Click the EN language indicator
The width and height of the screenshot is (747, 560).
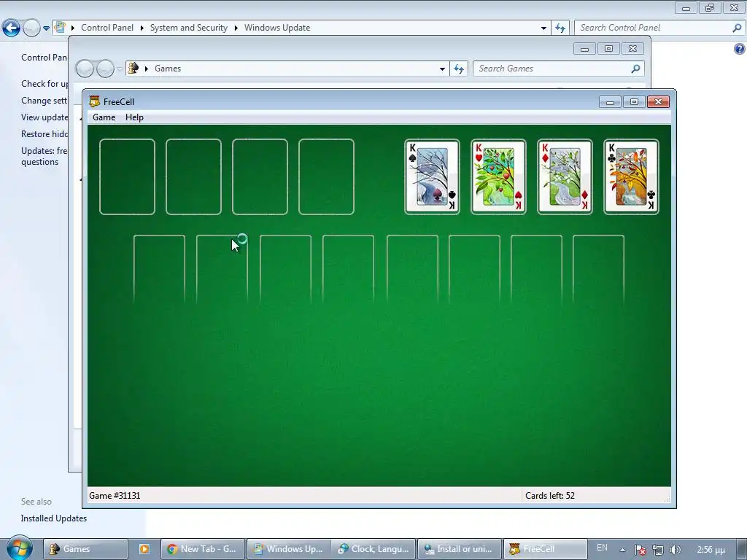(x=602, y=548)
